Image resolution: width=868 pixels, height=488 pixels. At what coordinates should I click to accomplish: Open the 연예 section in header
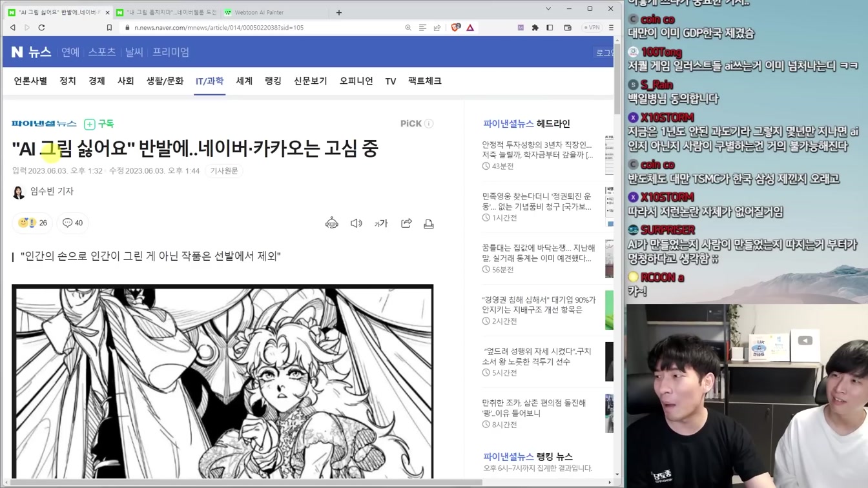tap(70, 52)
